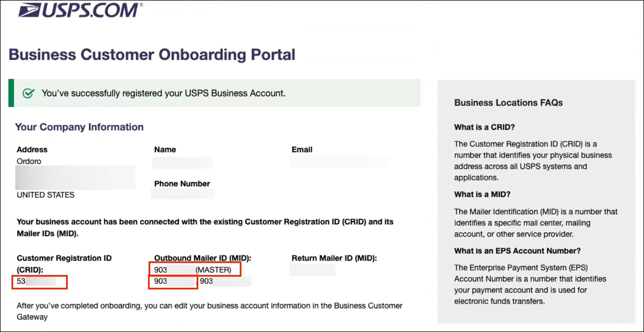644x332 pixels.
Task: Click the UNITED STATES country text
Action: click(x=45, y=195)
